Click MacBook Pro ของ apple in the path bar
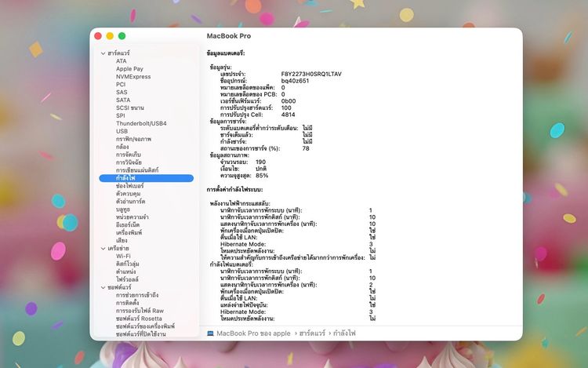 pyautogui.click(x=253, y=333)
